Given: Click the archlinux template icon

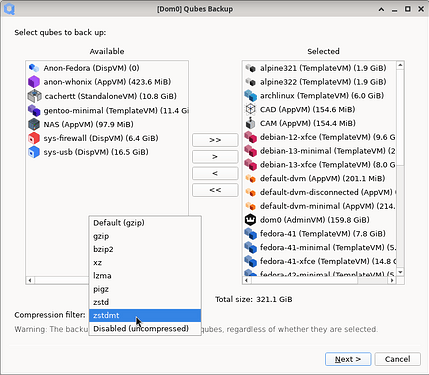Looking at the screenshot, I should (250, 96).
